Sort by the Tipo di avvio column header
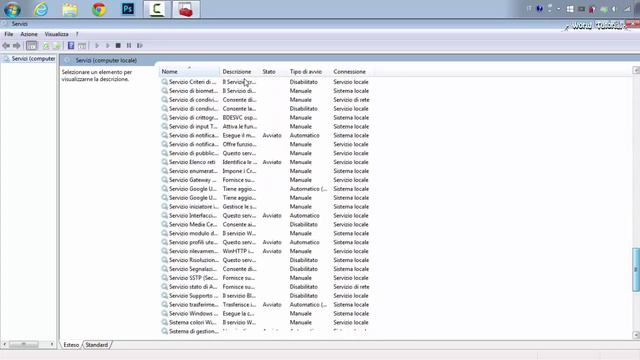 click(309, 71)
